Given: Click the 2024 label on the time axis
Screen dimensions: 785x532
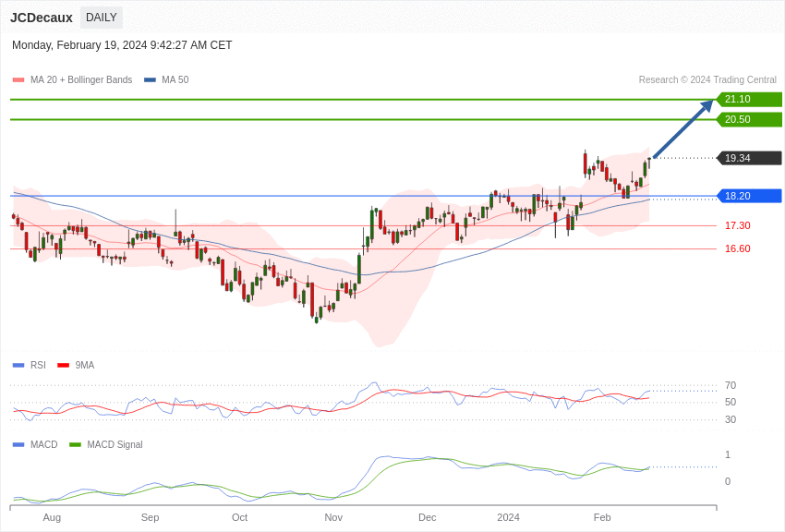Looking at the screenshot, I should point(508,517).
